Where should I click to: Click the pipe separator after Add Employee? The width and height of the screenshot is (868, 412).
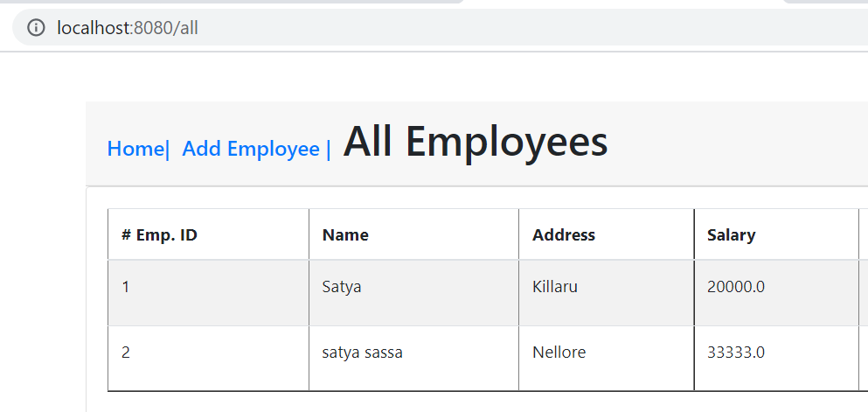[328, 149]
